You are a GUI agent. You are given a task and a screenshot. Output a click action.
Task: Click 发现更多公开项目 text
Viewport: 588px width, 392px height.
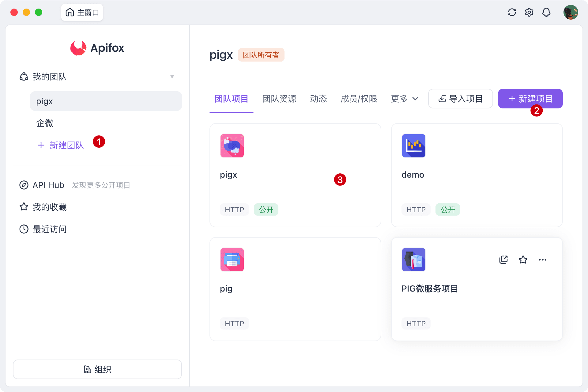point(101,185)
